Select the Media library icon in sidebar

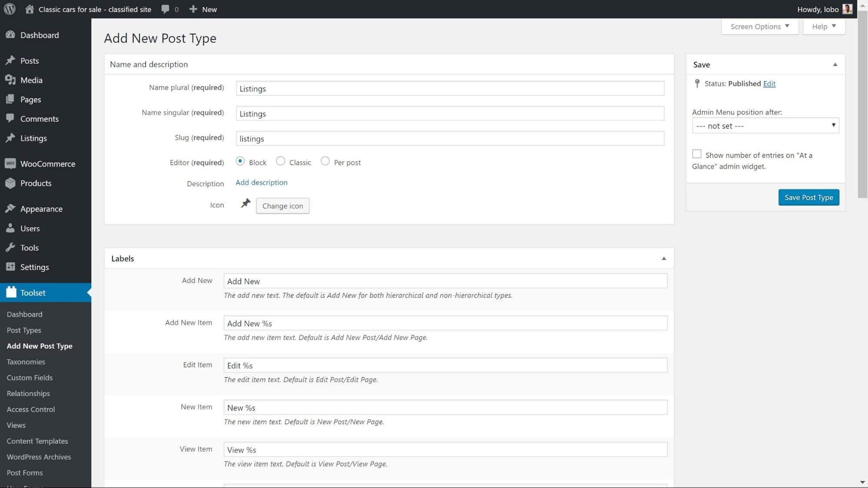pos(11,80)
